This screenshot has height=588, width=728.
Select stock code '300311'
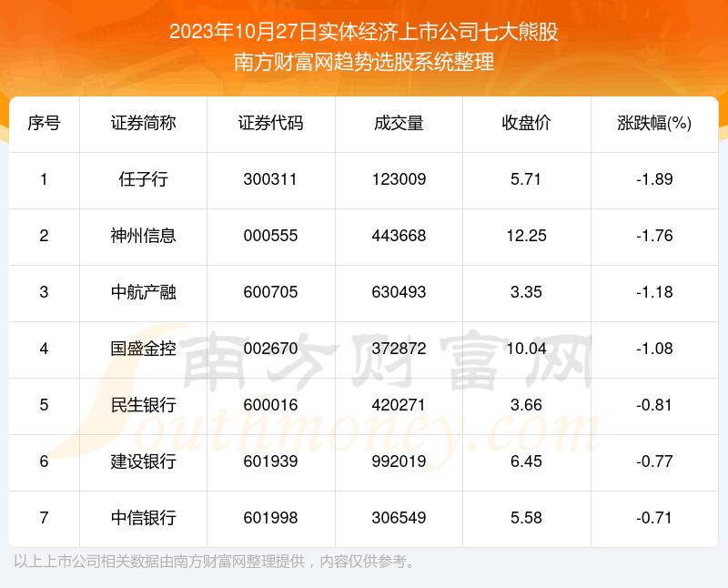(270, 179)
